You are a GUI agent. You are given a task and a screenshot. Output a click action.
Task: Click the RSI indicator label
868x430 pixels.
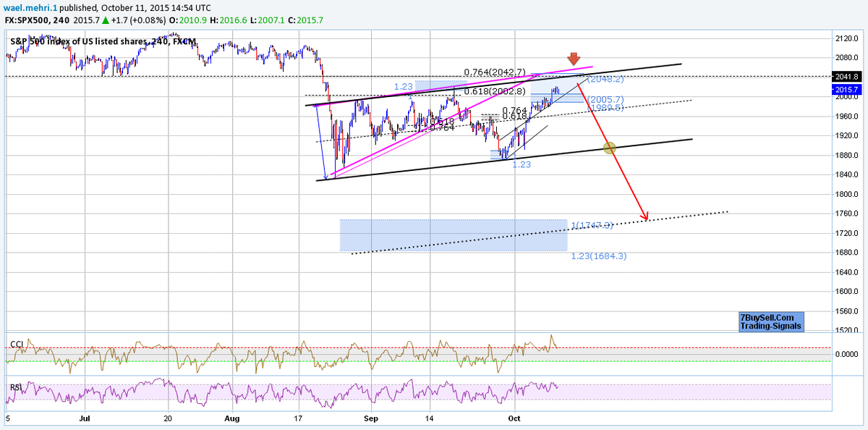(16, 387)
